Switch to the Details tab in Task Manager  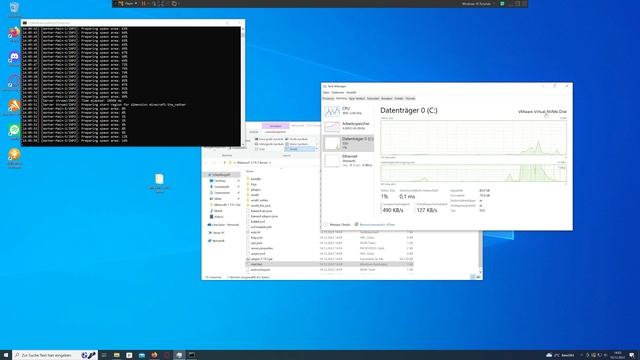399,98
